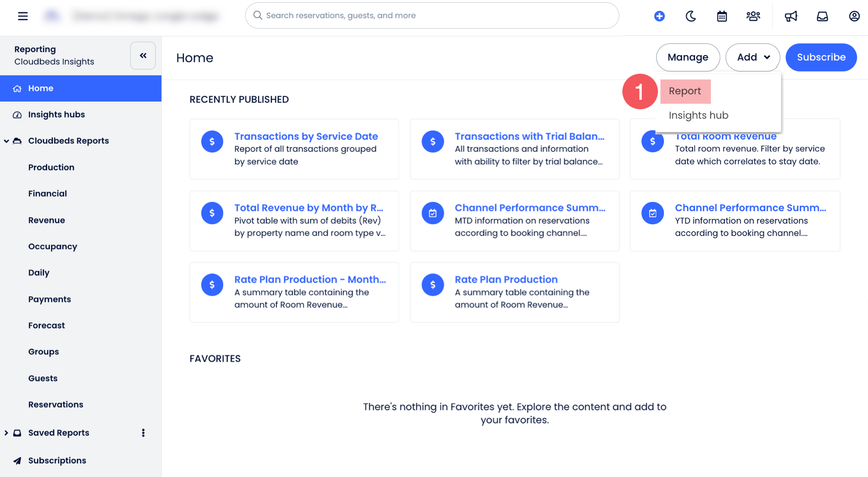Open Transactions by Service Date report
Image resolution: width=868 pixels, height=477 pixels.
(x=306, y=136)
